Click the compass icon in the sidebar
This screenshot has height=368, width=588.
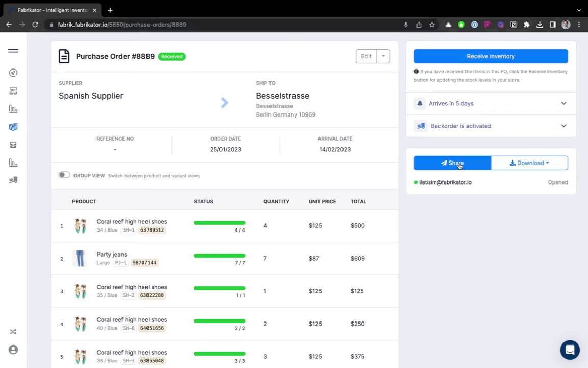[x=13, y=73]
